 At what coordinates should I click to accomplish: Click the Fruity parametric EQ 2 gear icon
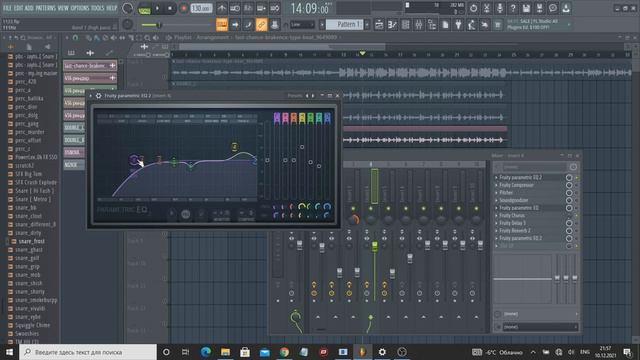click(98, 96)
